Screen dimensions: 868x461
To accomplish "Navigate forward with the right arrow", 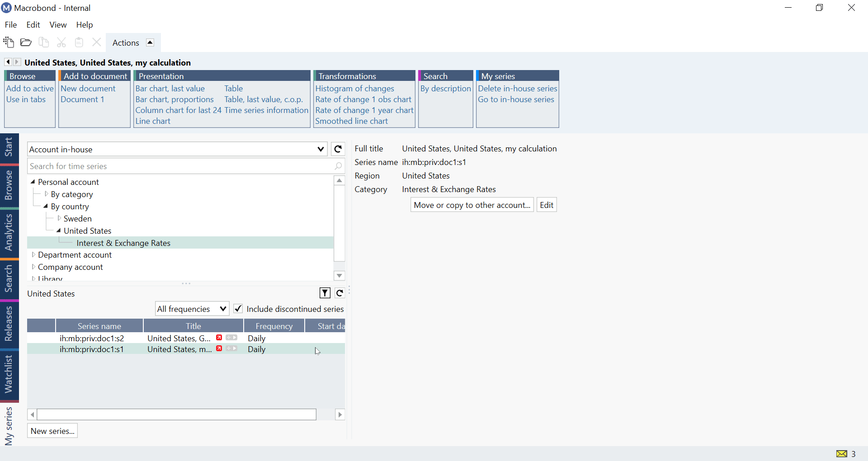I will (x=17, y=62).
